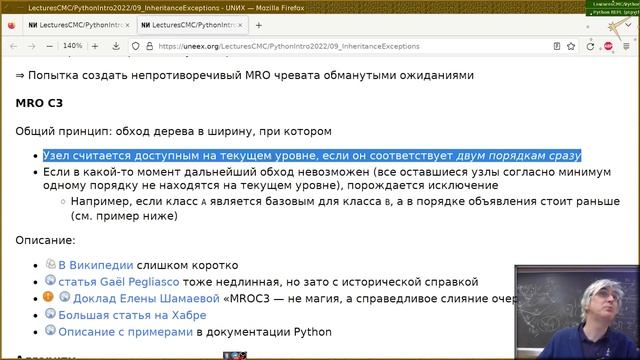
Task: Open the 'В Википедии' link
Action: (96, 265)
